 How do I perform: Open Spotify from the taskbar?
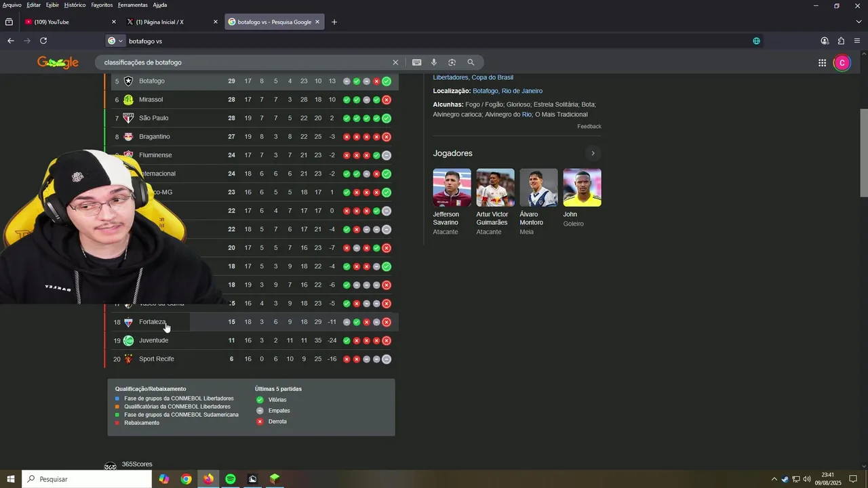point(231,479)
